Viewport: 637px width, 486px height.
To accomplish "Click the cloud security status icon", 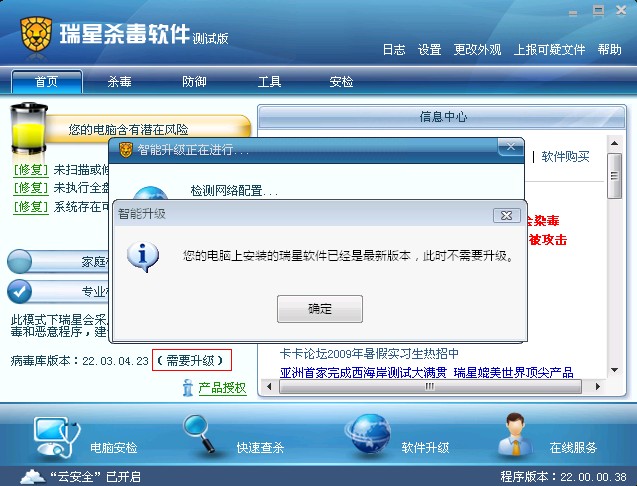I will pyautogui.click(x=32, y=477).
